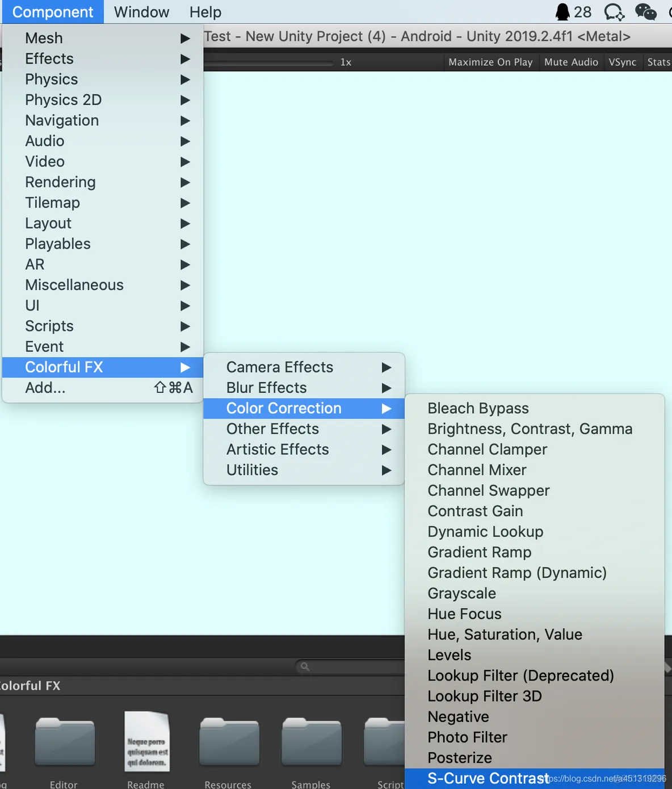672x789 pixels.
Task: Choose Contrast Gain effect
Action: [535, 511]
